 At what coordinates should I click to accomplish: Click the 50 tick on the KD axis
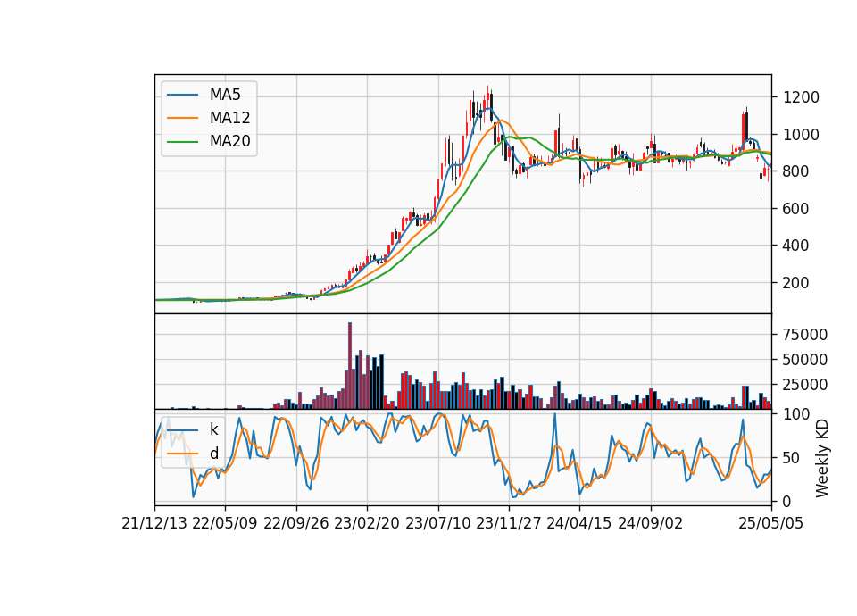(x=792, y=458)
